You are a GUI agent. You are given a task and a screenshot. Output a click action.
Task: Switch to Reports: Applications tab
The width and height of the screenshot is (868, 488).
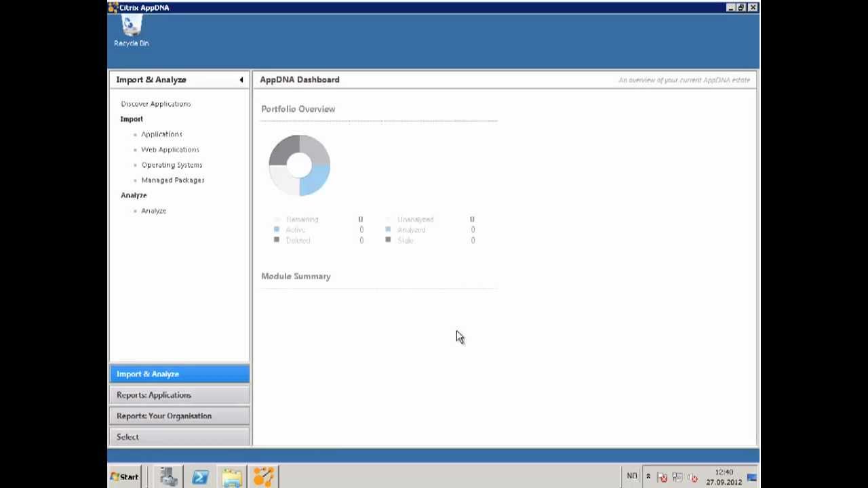(179, 395)
